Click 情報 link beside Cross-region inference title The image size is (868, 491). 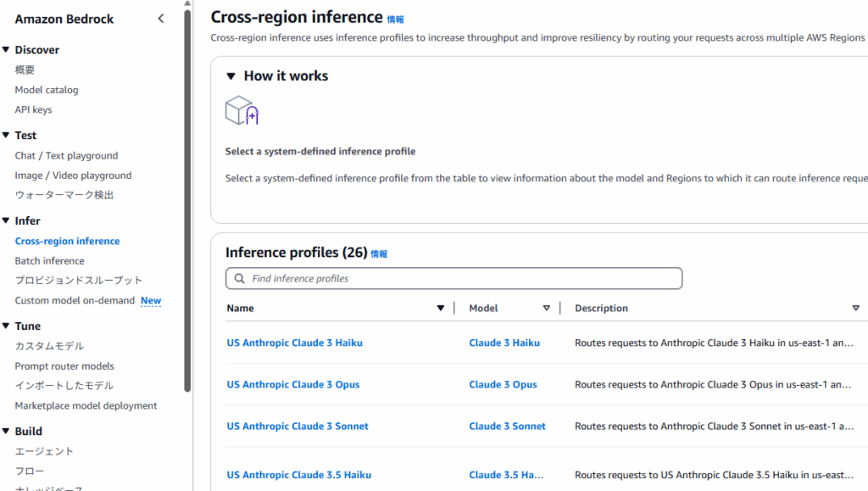click(395, 20)
